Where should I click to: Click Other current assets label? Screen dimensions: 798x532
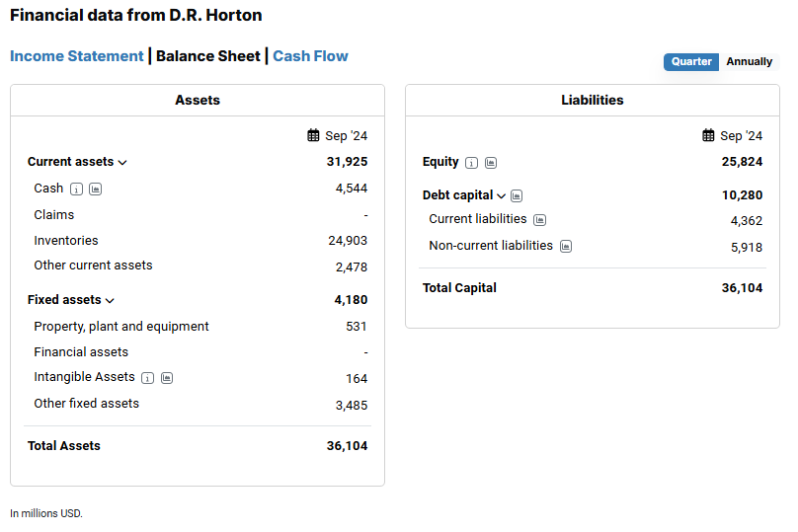click(x=93, y=266)
